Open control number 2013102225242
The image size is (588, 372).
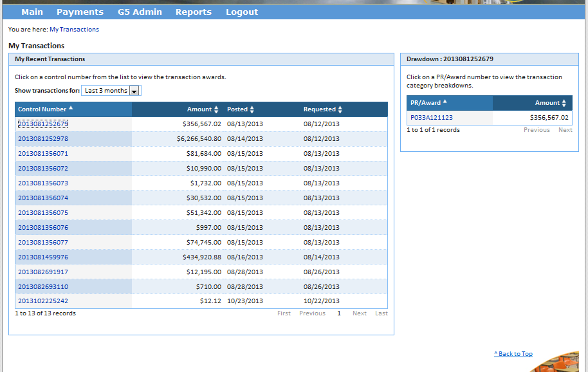coord(43,301)
